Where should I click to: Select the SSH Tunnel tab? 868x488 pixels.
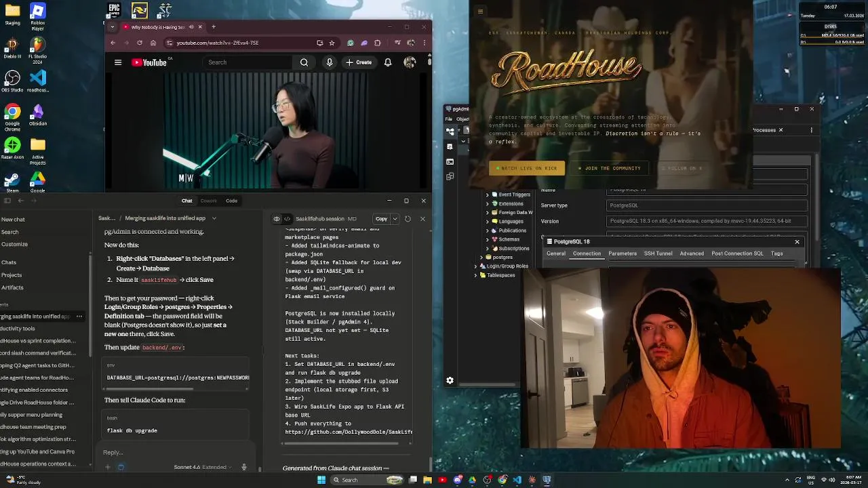coord(658,253)
